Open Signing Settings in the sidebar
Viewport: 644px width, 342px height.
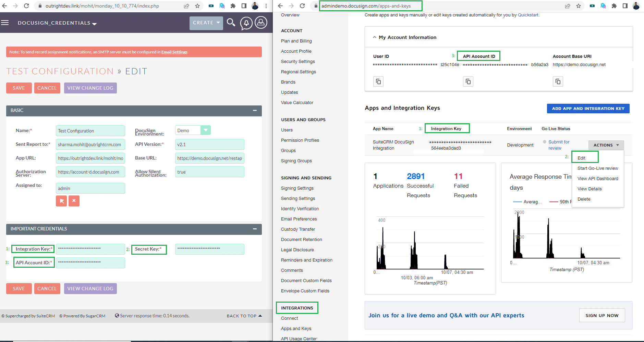click(x=297, y=188)
